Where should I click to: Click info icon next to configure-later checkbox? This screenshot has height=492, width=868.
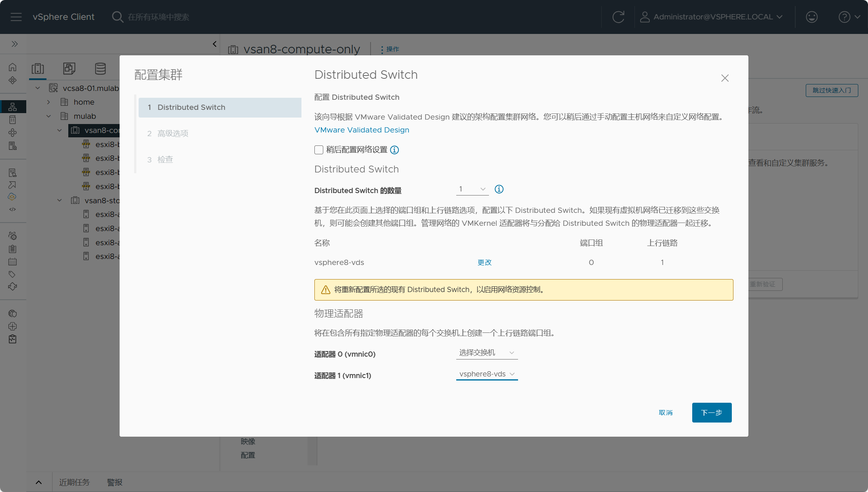pos(394,150)
